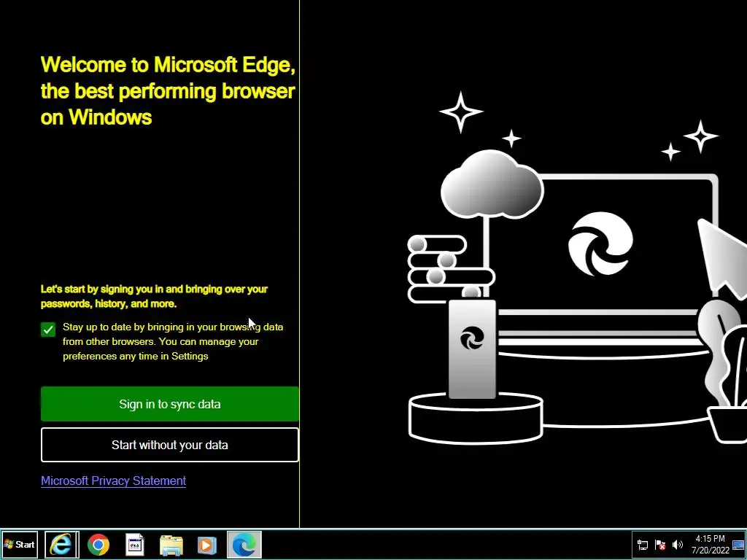Click the 'Welcome to Microsoft Edge' heading

coord(168,90)
